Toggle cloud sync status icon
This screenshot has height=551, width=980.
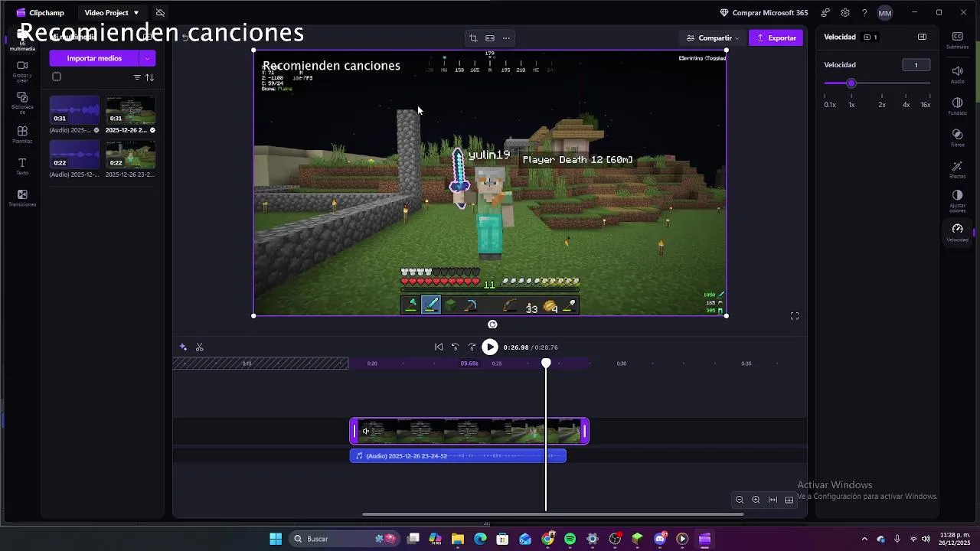point(160,13)
